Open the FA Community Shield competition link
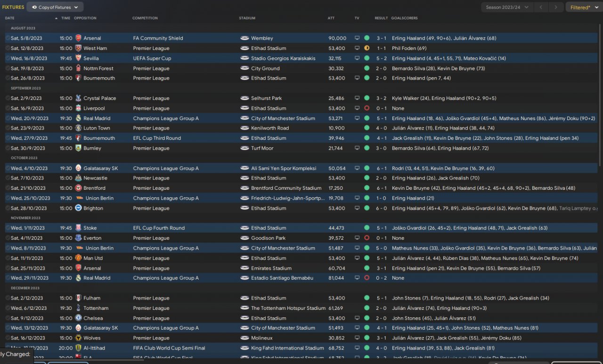Image resolution: width=603 pixels, height=364 pixels. tap(158, 38)
